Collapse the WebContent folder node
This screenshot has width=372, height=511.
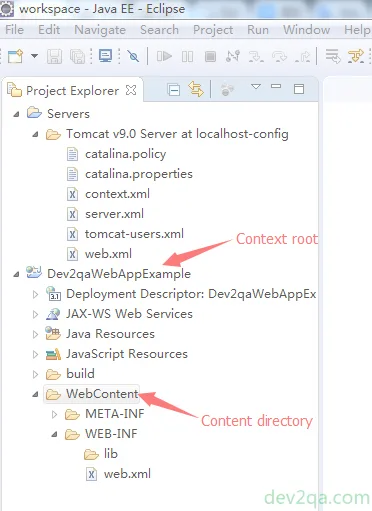click(x=35, y=395)
